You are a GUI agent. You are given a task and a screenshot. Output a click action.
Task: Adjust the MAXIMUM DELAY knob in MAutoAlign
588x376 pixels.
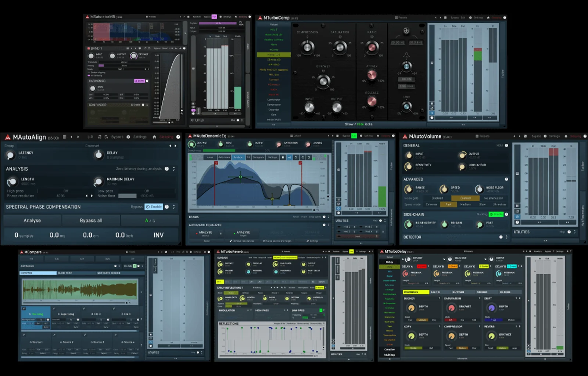[98, 181]
